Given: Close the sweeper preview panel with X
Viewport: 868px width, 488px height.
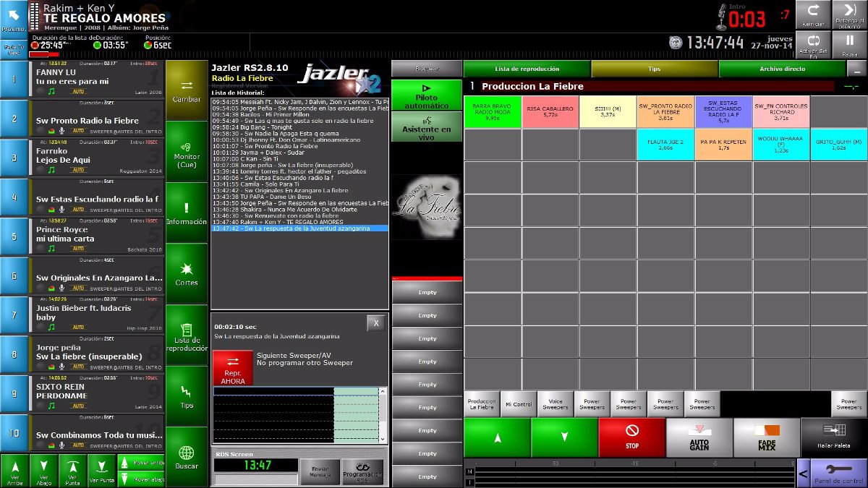Looking at the screenshot, I should (376, 323).
